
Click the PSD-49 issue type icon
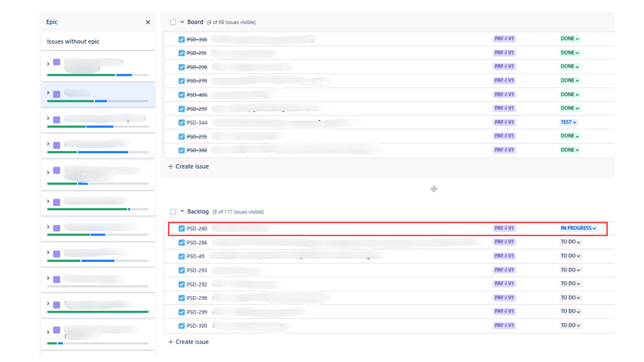[x=181, y=256]
